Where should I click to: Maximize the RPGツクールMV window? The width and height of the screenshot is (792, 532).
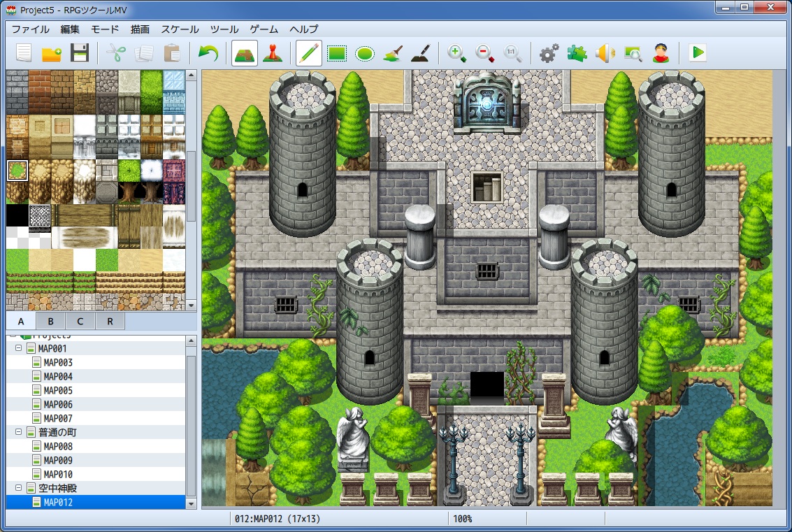(744, 7)
